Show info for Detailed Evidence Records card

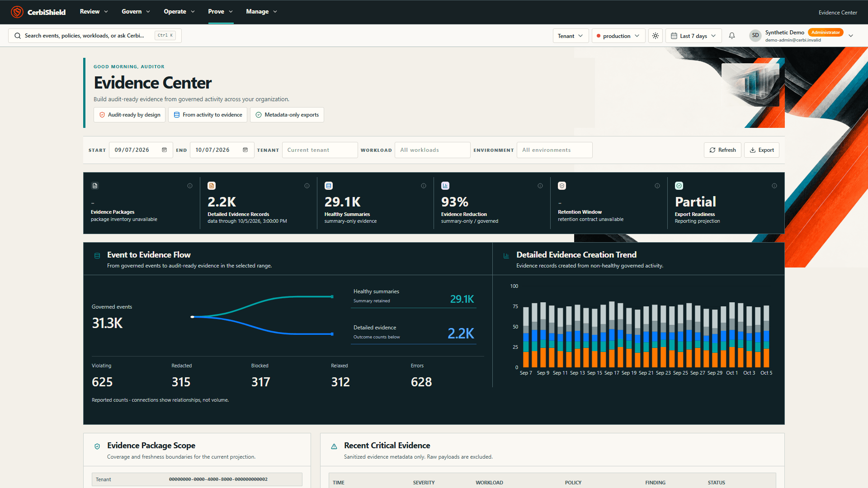pyautogui.click(x=307, y=186)
